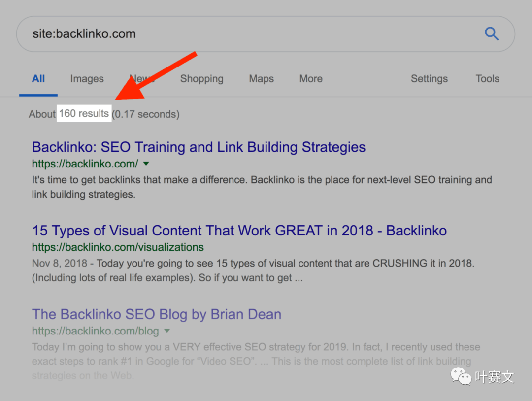Viewport: 532px width, 401px height.
Task: Go to the Maps tab
Action: click(x=261, y=79)
